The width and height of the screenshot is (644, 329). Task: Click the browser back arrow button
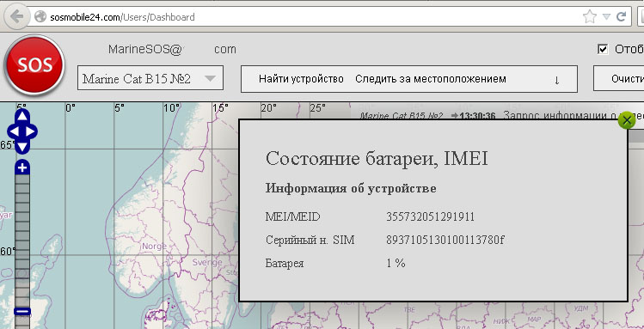coord(17,16)
